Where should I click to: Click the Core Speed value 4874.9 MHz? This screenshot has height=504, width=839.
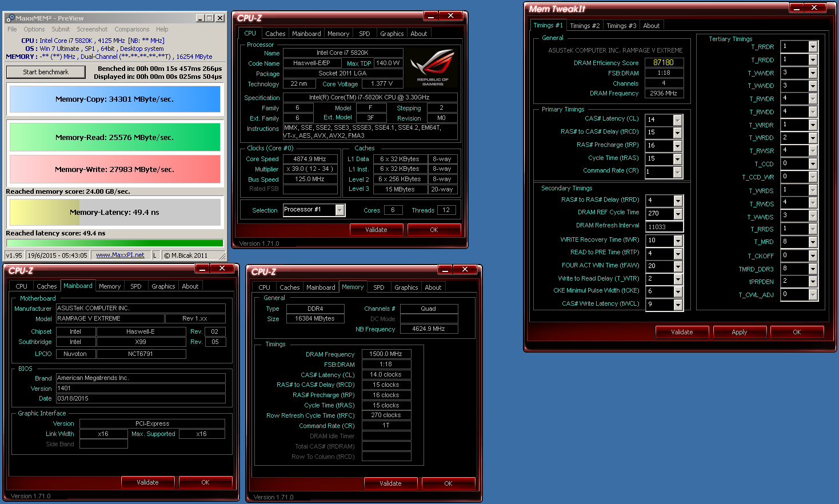(x=310, y=159)
